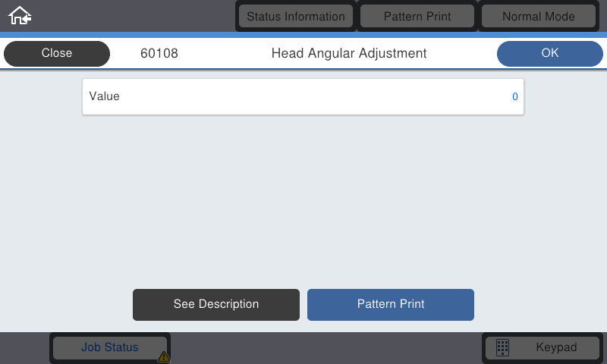Close the Head Angular Adjustment dialog

pyautogui.click(x=57, y=53)
